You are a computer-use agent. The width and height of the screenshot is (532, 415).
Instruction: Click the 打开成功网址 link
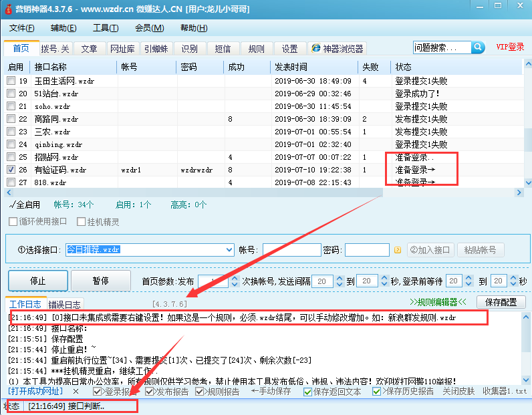[x=35, y=391]
